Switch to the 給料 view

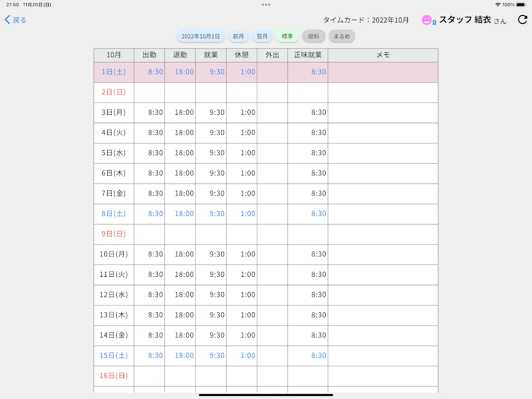(314, 36)
